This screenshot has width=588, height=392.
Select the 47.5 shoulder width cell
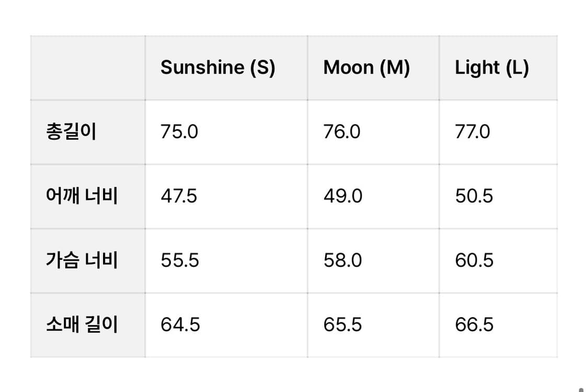tap(179, 197)
